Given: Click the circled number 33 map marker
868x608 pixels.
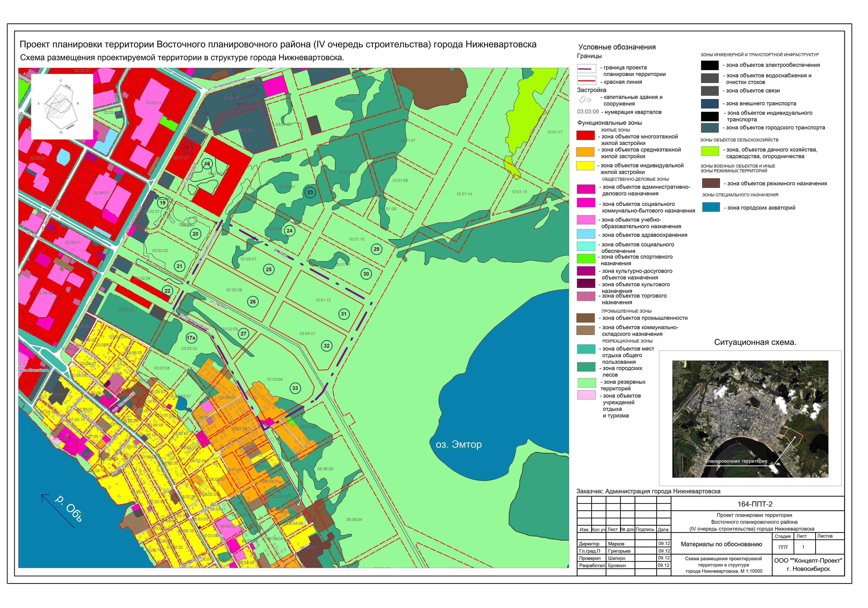Looking at the screenshot, I should click(295, 388).
